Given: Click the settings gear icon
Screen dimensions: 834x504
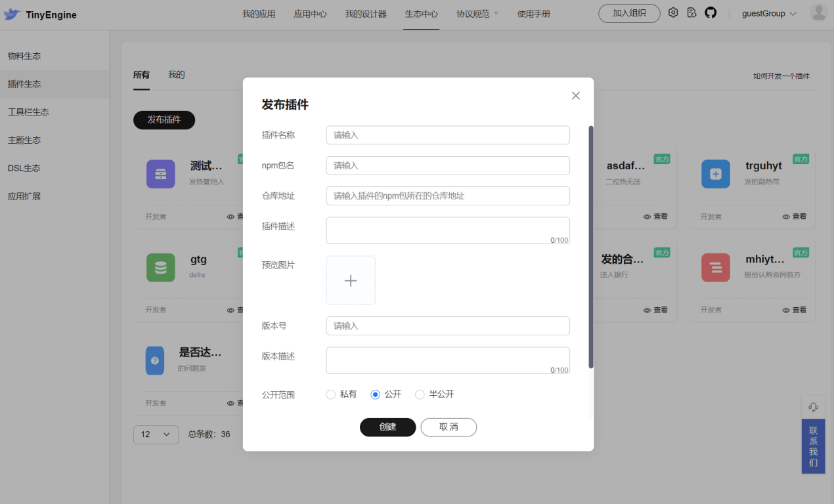Looking at the screenshot, I should coord(672,12).
